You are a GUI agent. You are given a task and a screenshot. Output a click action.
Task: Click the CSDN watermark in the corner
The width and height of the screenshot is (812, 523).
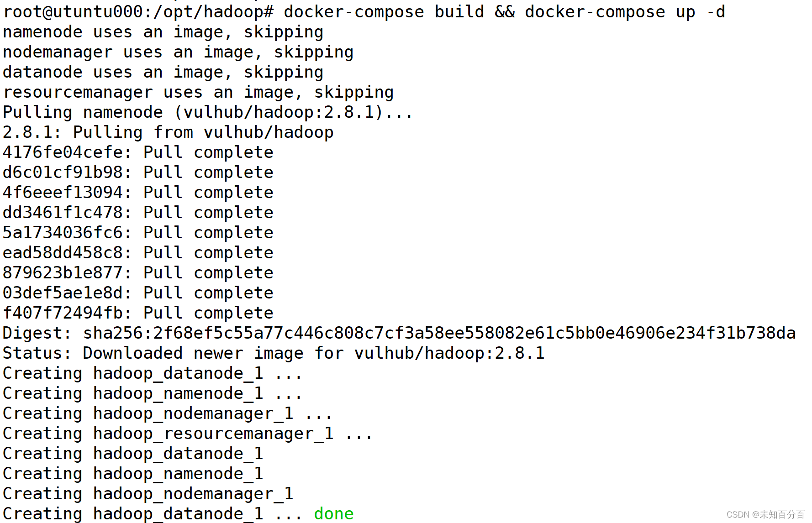765,515
